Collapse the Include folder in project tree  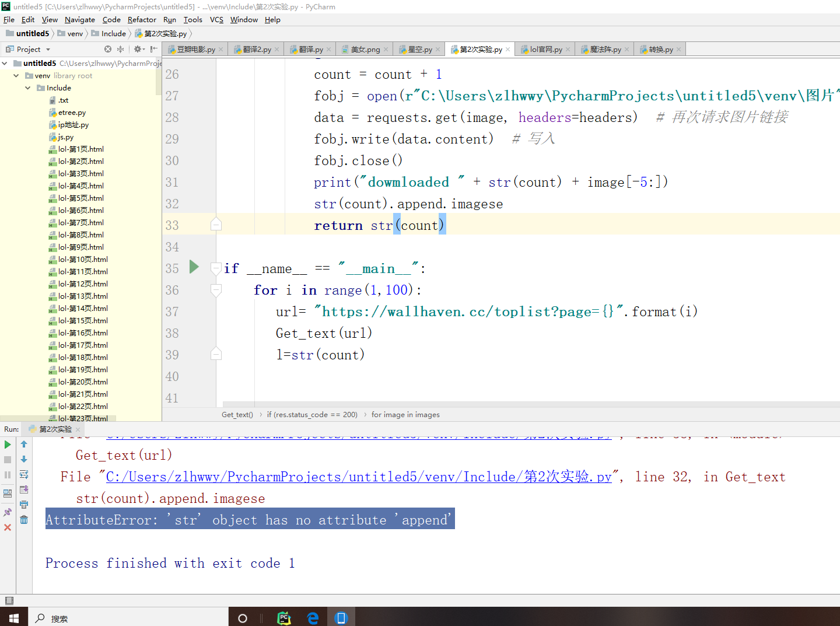tap(28, 88)
